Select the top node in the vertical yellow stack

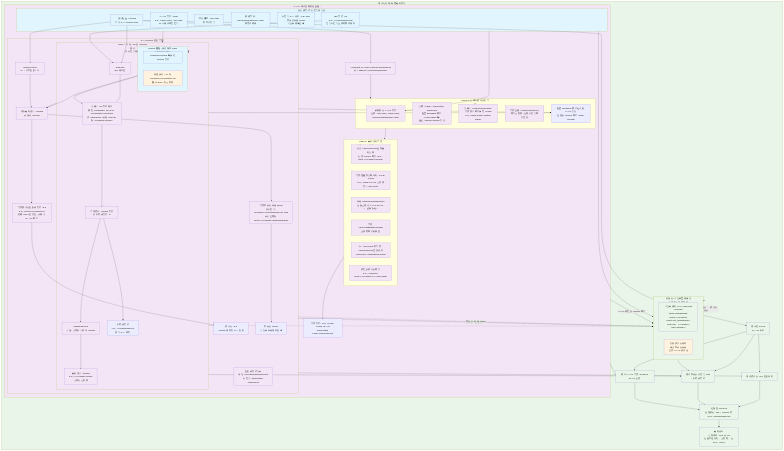point(370,153)
